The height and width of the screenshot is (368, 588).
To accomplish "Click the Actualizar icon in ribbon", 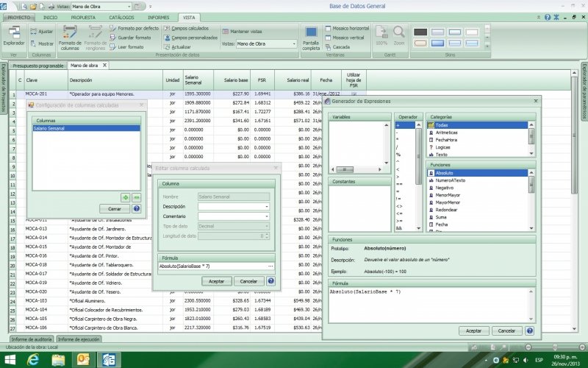I will [168, 46].
